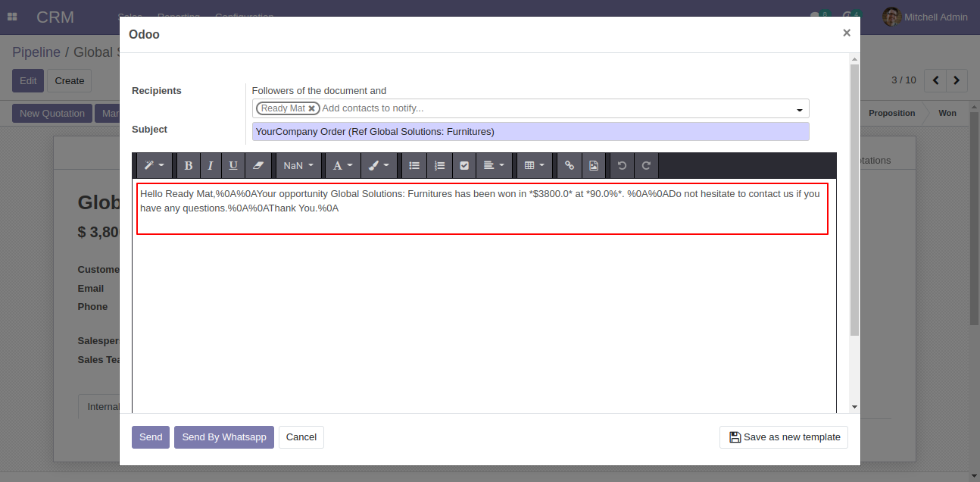This screenshot has height=482, width=980.
Task: Open the font color dropdown
Action: 342,165
